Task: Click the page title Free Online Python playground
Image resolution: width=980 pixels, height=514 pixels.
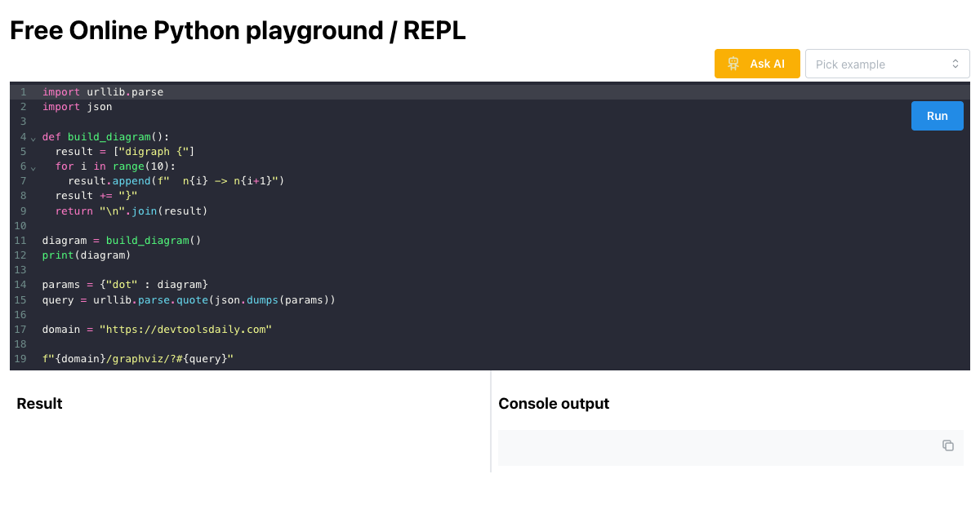Action: (237, 30)
